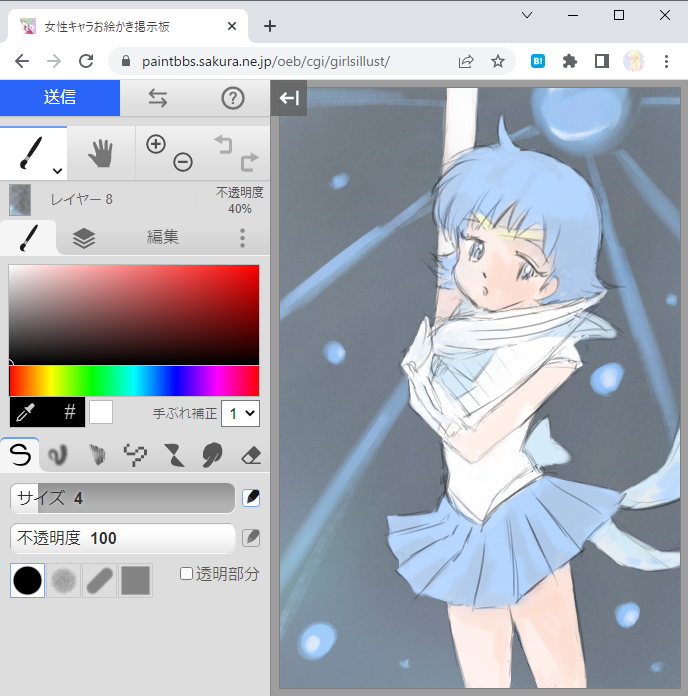This screenshot has height=696, width=688.
Task: Reload the page
Action: (x=86, y=61)
